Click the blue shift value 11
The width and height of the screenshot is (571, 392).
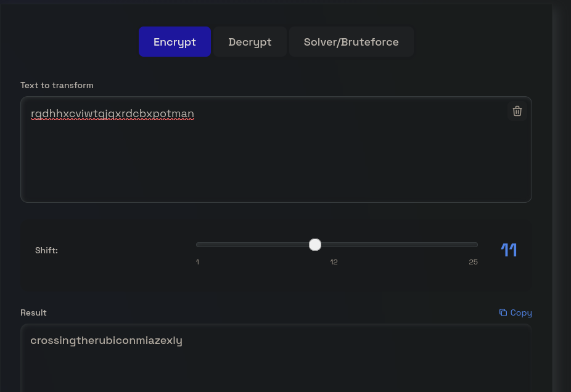coord(509,250)
